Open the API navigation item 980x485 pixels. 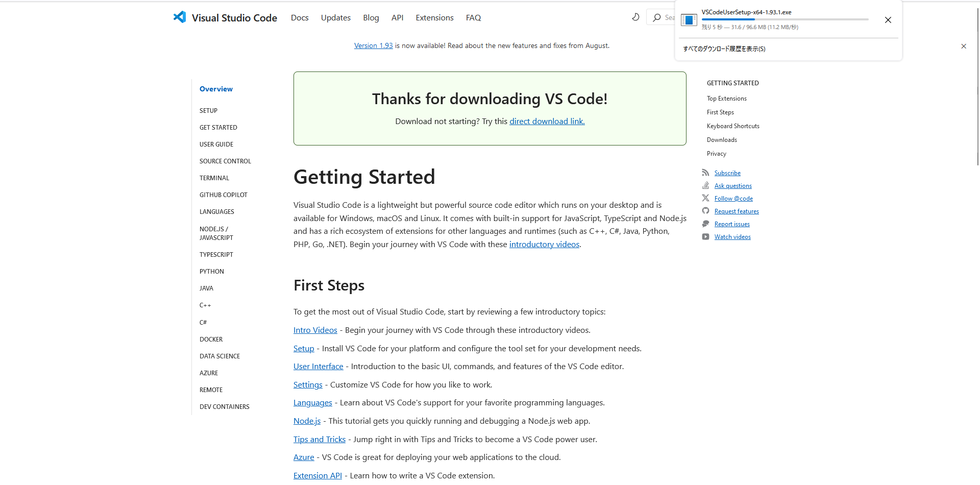point(397,17)
